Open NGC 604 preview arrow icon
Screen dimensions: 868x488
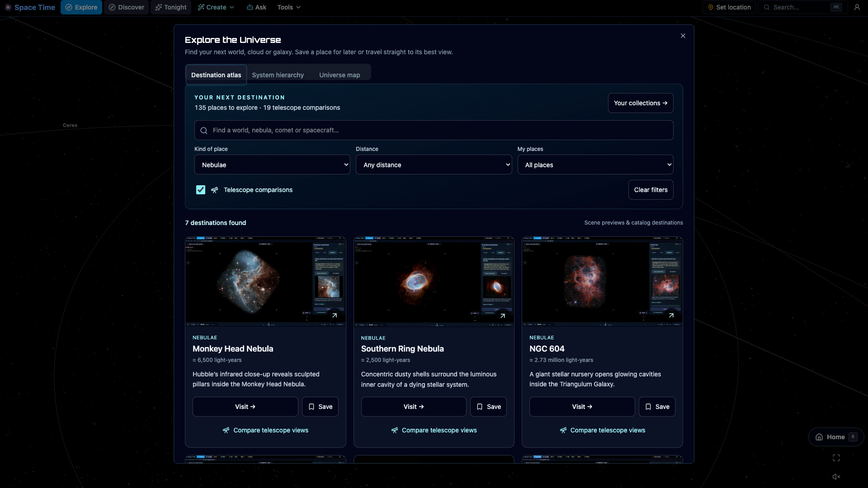[671, 315]
